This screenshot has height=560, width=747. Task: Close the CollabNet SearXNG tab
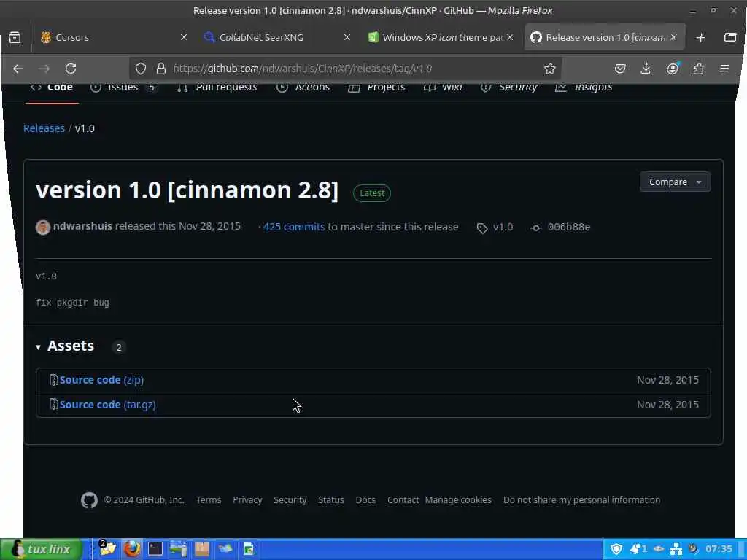(347, 37)
